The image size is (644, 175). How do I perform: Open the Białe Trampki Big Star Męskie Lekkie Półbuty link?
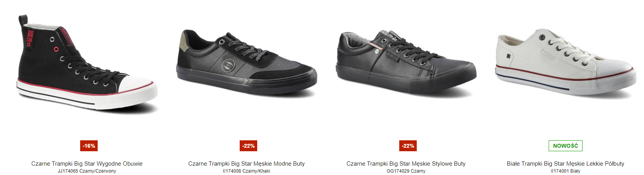click(x=565, y=164)
